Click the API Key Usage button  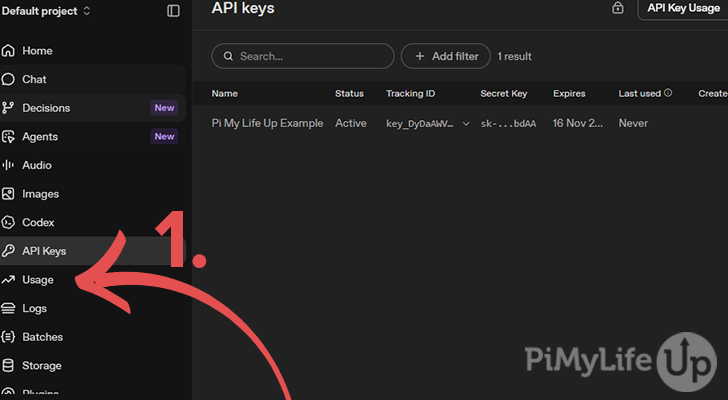pyautogui.click(x=683, y=8)
